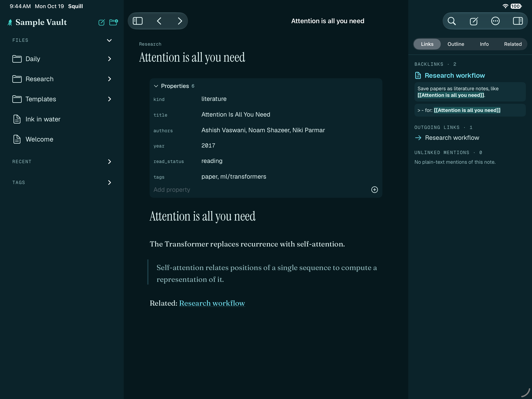Follow the Research workflow link in note body
Viewport: 532px width, 399px height.
[212, 303]
